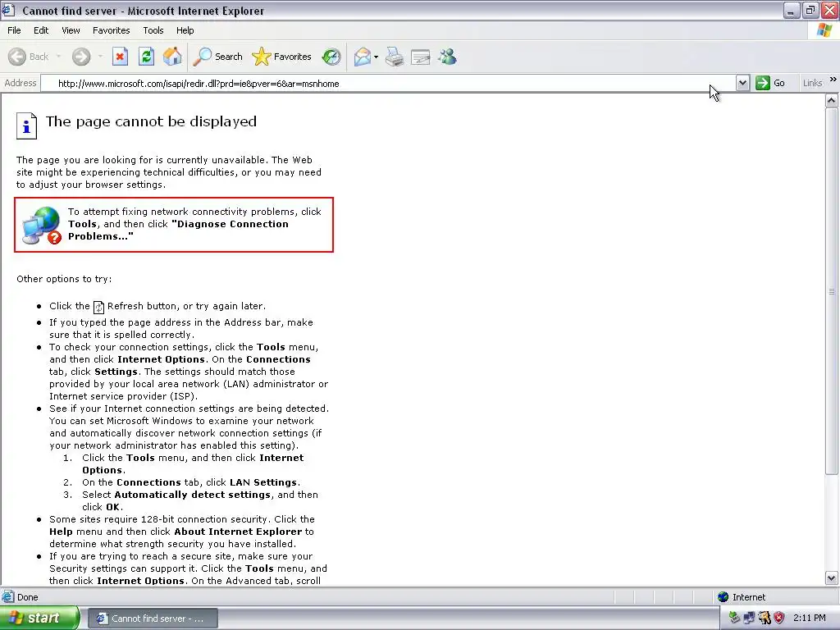Viewport: 840px width, 630px height.
Task: Click the Done status bar text
Action: coord(27,597)
